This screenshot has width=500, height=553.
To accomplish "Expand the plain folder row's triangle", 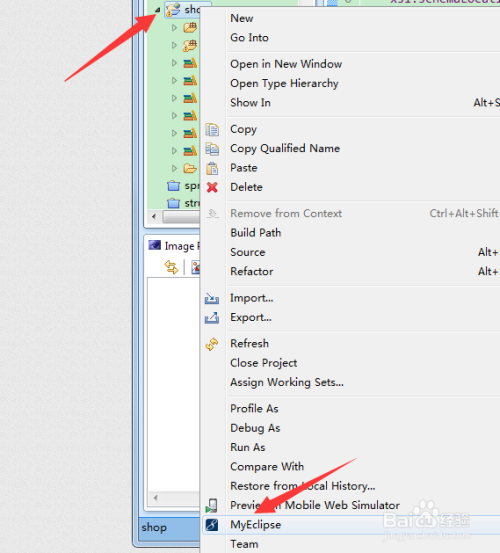I will point(174,168).
